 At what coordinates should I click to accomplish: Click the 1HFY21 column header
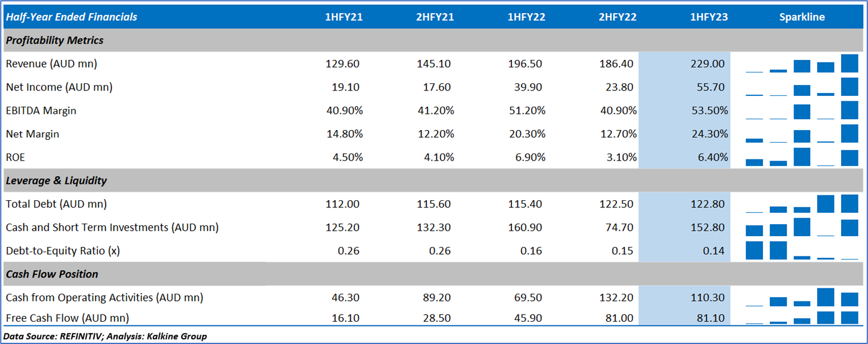pos(343,17)
